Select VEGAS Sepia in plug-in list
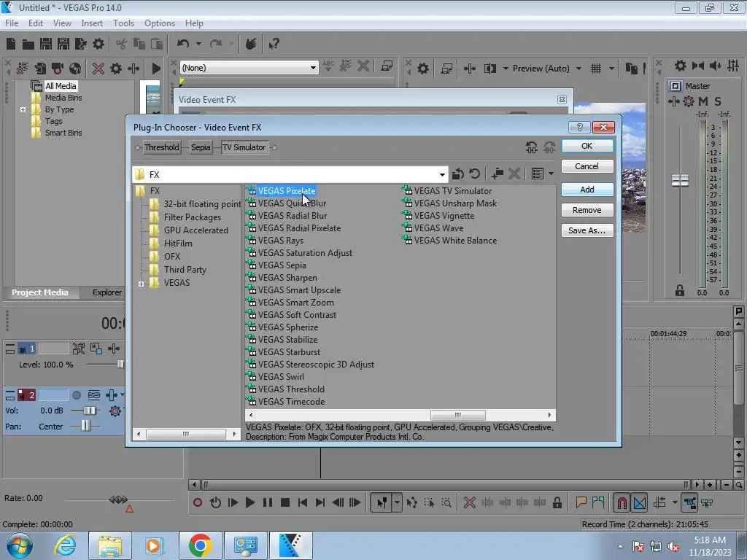This screenshot has height=560, width=747. point(282,265)
